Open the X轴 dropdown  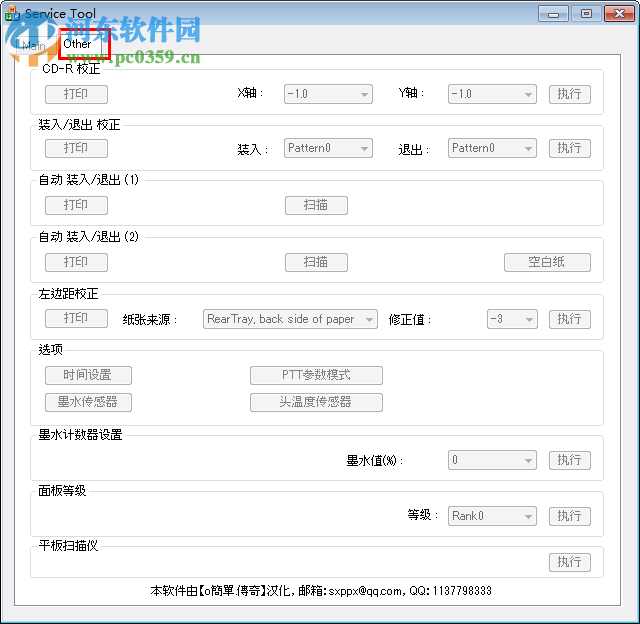[x=328, y=94]
